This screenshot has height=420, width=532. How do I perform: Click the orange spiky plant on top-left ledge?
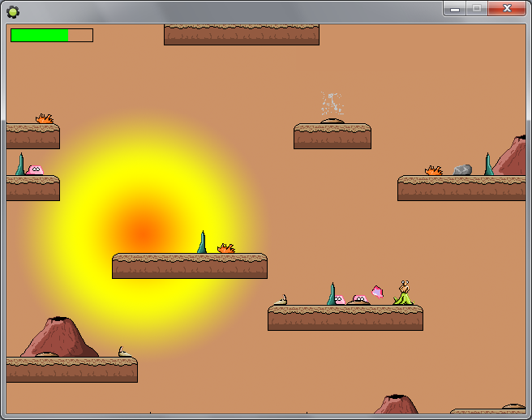[x=45, y=118]
